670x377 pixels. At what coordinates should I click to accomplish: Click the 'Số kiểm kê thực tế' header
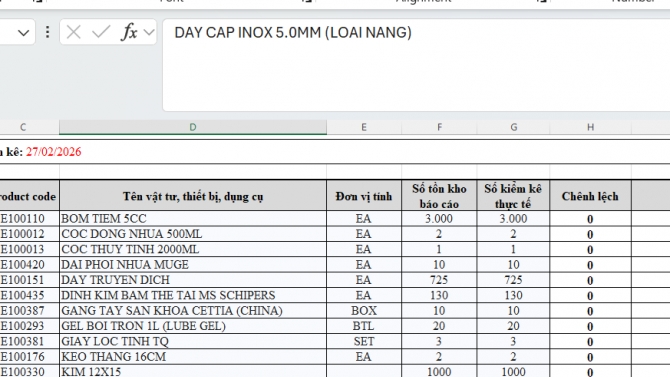513,196
